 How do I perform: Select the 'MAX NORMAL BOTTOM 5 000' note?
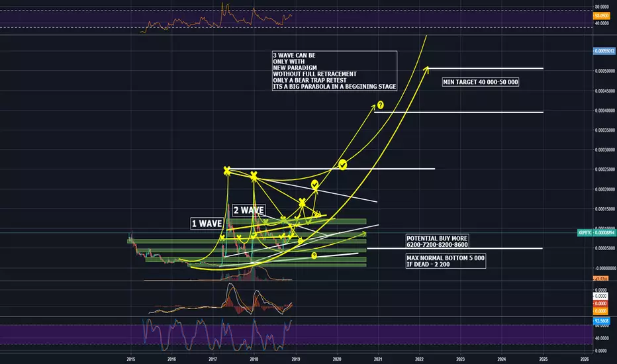(446, 261)
